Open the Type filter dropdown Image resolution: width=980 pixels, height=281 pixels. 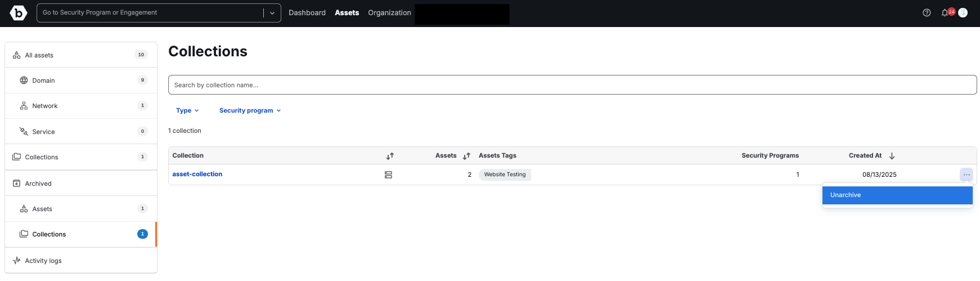tap(187, 110)
